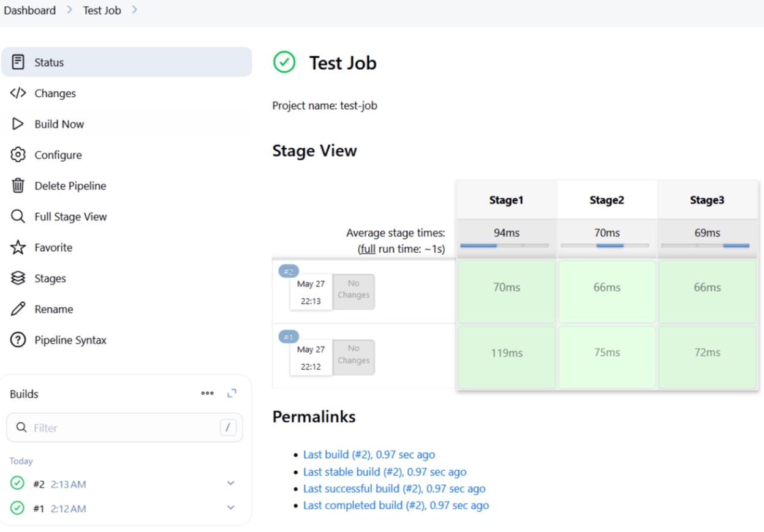Expand the Builds panel with the expand icon

[232, 394]
